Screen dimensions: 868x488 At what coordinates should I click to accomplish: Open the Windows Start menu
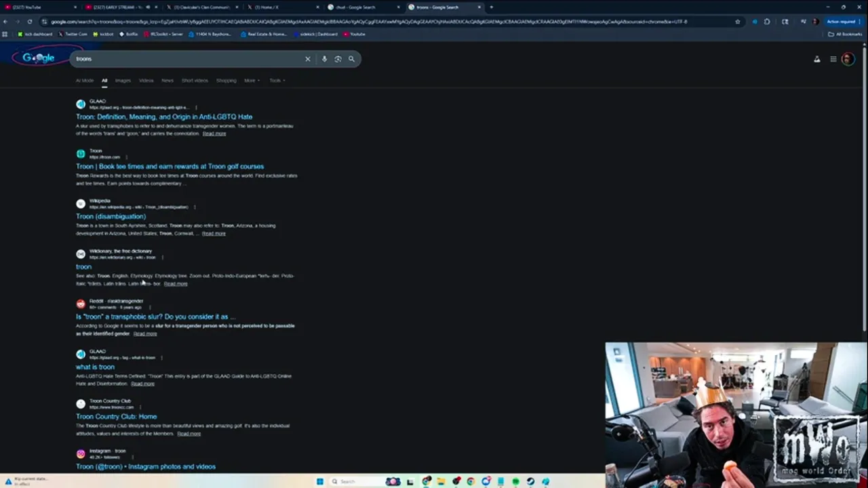click(x=319, y=482)
